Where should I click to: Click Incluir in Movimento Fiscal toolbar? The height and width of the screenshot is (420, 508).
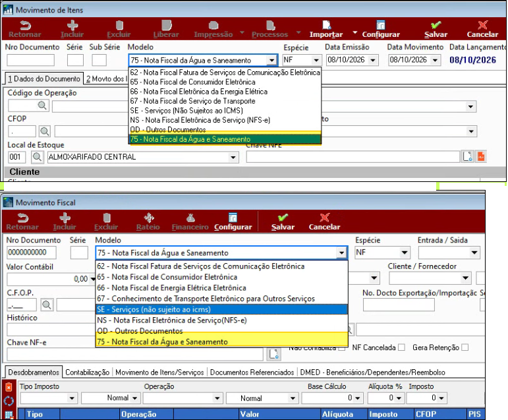point(65,222)
